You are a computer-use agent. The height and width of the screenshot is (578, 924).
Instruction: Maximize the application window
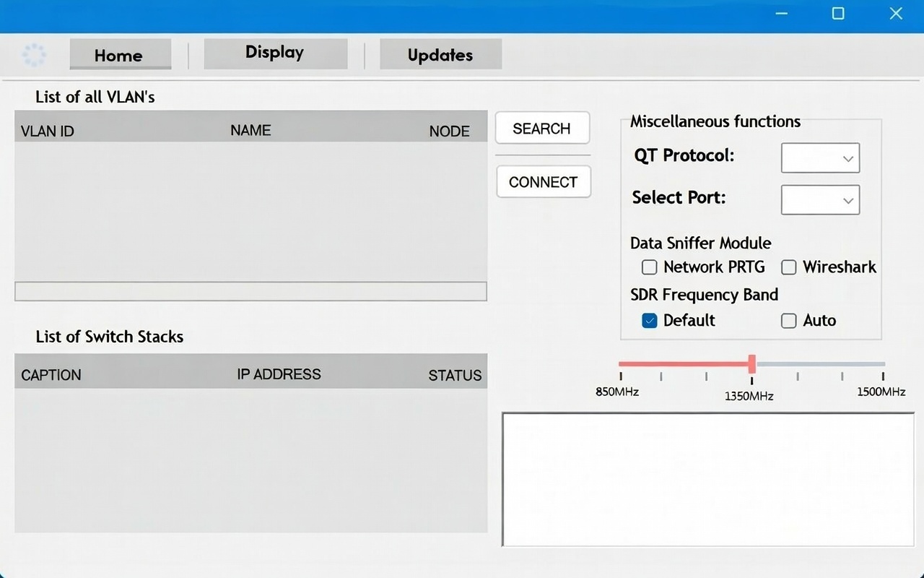(838, 14)
